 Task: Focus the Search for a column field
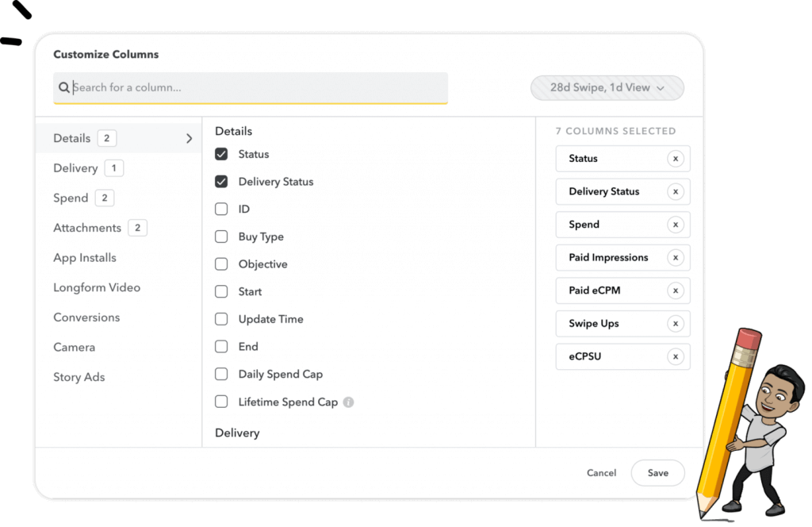pos(251,87)
